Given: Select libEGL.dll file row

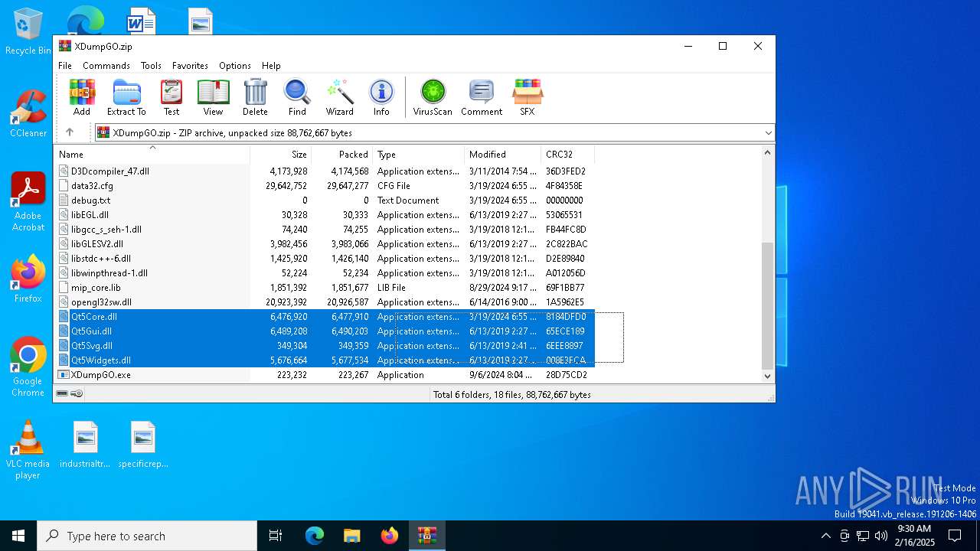Looking at the screenshot, I should tap(325, 215).
